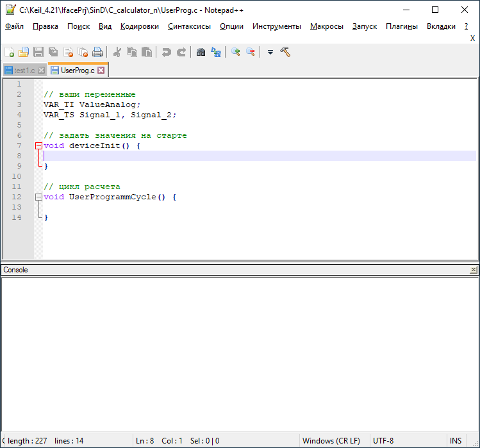480x448 pixels.
Task: Click the New file toolbar icon
Action: click(9, 53)
